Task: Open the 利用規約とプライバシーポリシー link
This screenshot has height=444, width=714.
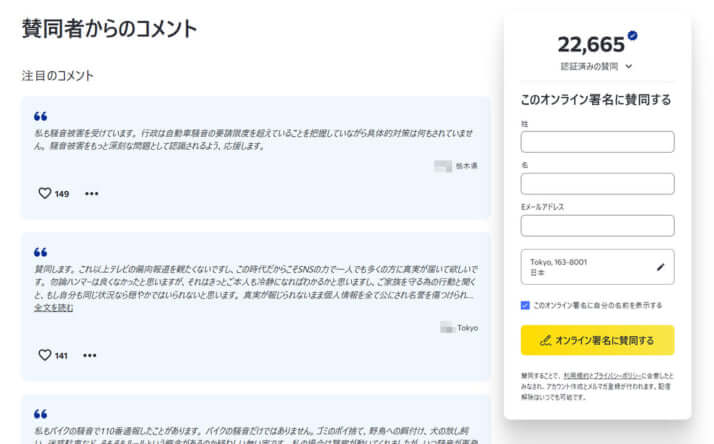Action: [x=602, y=376]
